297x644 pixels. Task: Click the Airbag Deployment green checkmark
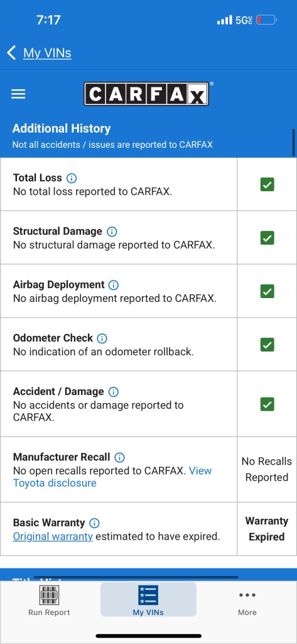[x=267, y=291]
